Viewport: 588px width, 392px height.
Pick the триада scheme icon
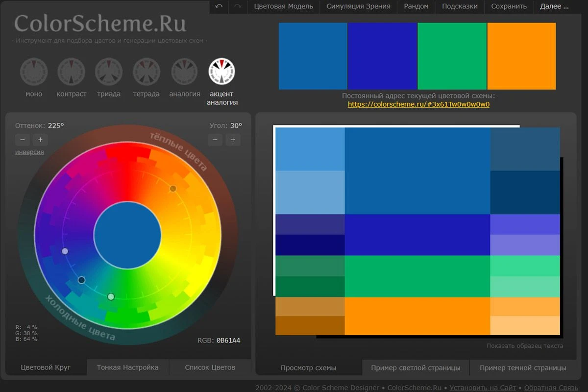[109, 72]
